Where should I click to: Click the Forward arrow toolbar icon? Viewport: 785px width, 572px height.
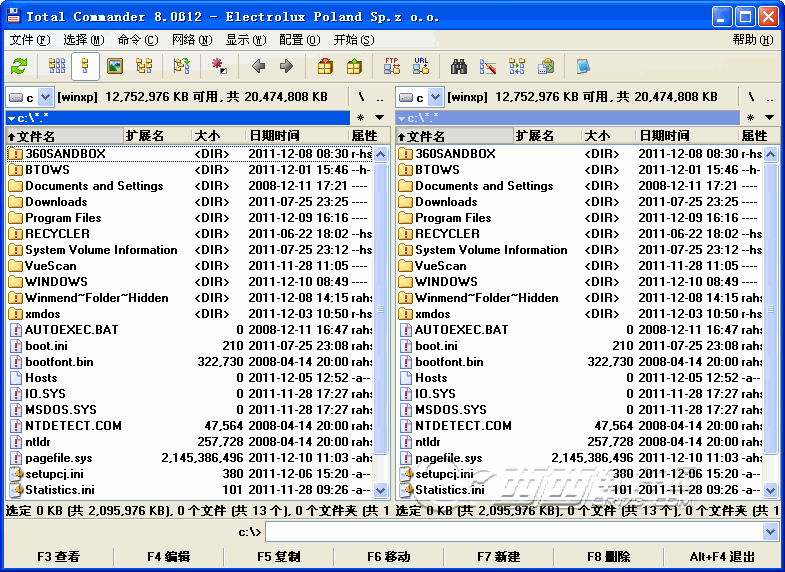[286, 67]
